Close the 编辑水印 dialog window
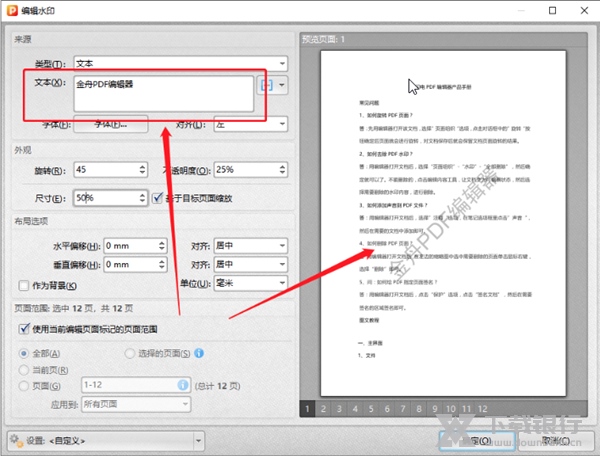The height and width of the screenshot is (456, 600). point(584,10)
